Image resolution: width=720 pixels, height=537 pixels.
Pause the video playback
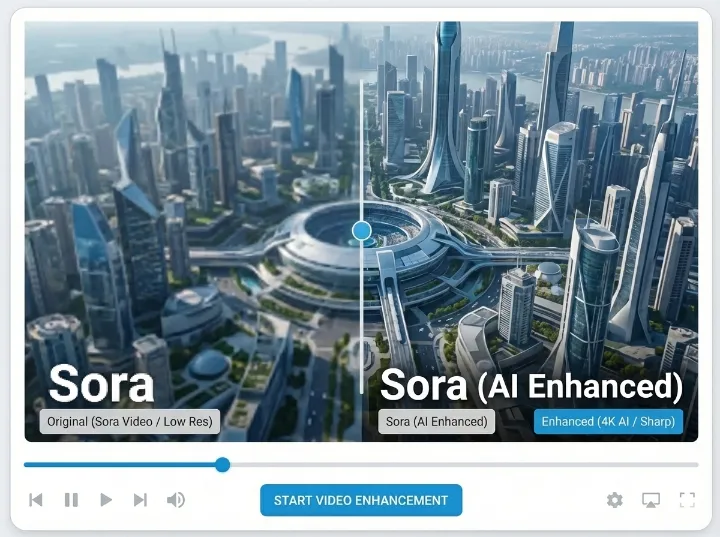pyautogui.click(x=71, y=500)
